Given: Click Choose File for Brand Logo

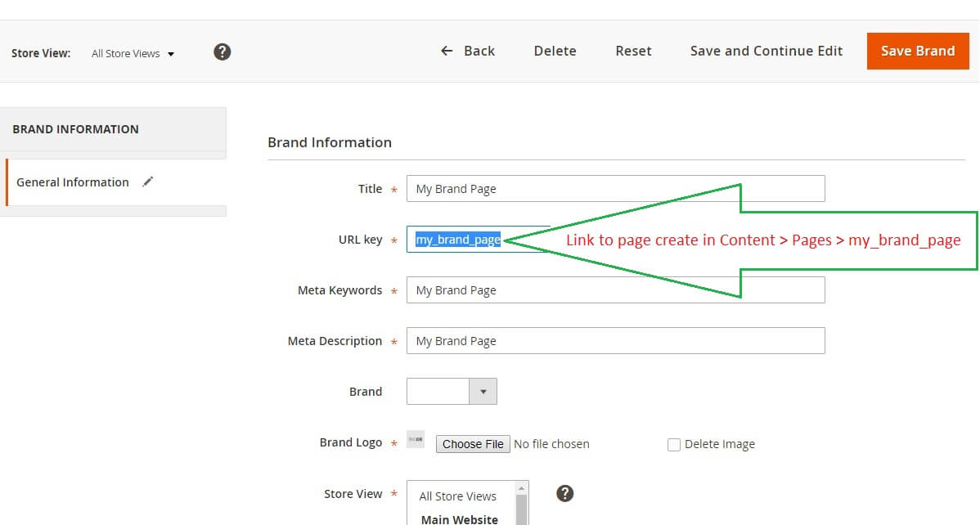Looking at the screenshot, I should tap(473, 444).
